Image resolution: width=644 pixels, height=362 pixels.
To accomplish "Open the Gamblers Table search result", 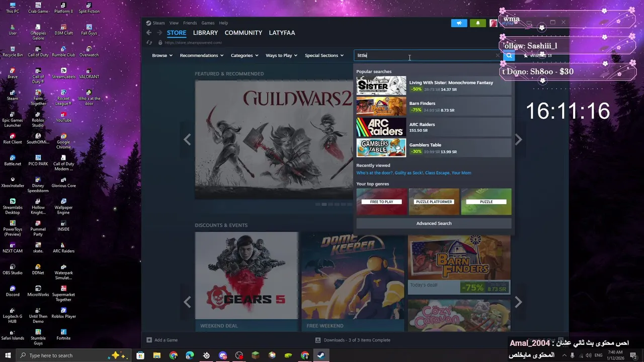I will 434,148.
